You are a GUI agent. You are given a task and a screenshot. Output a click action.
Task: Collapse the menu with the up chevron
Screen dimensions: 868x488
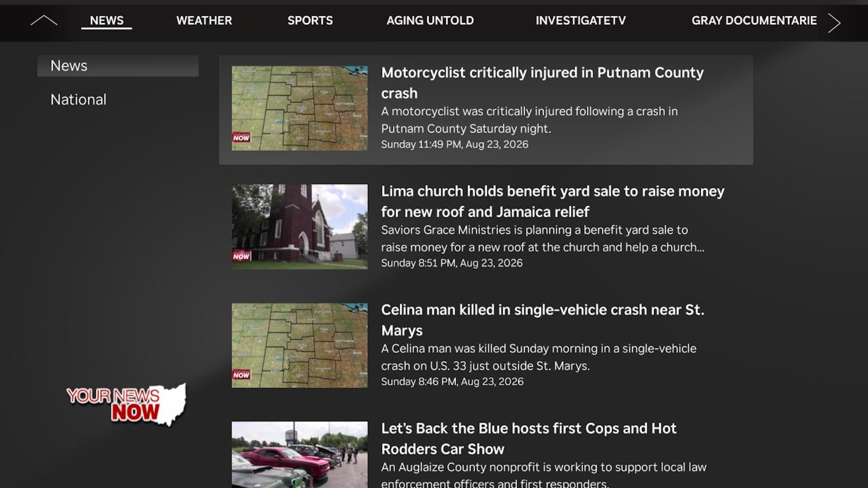[44, 20]
